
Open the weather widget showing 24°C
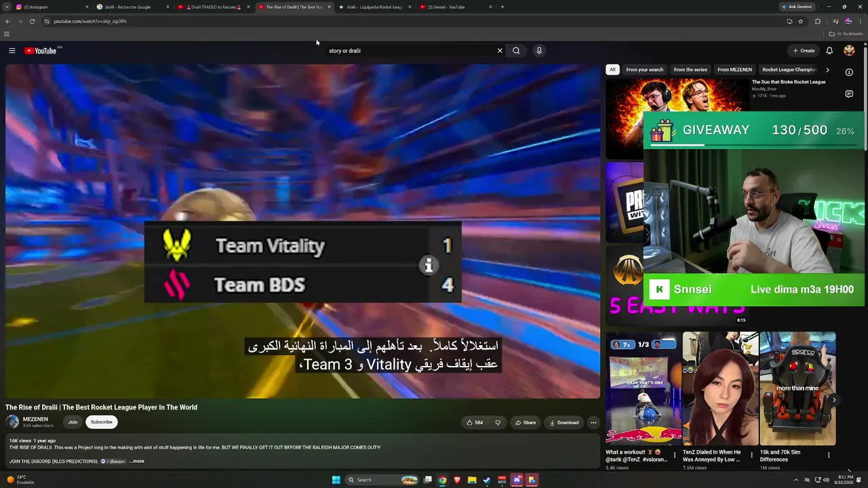(20, 480)
